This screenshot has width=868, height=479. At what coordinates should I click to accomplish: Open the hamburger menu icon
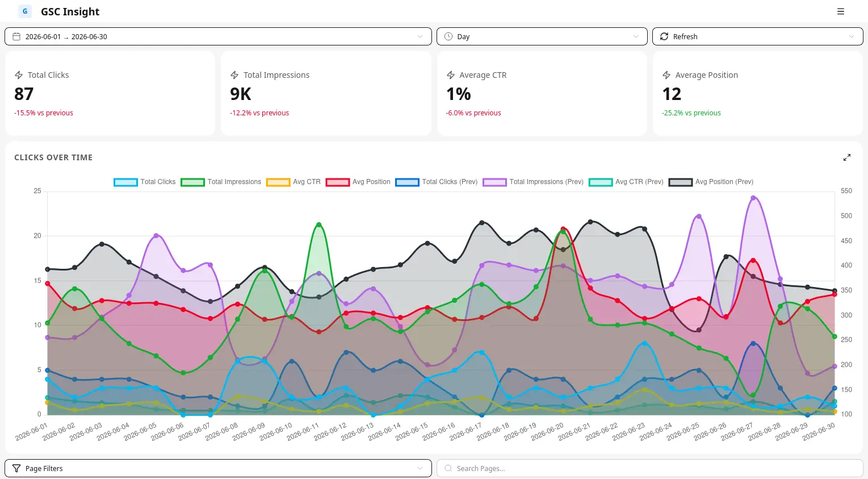[x=841, y=11]
